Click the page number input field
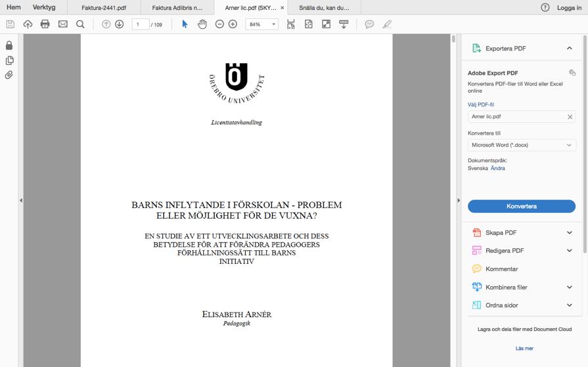 coord(141,24)
